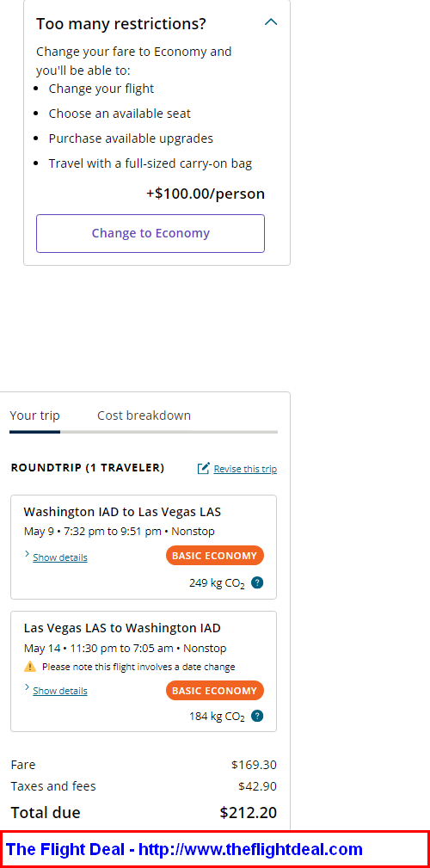Click the Revise this trip pencil icon

click(x=204, y=469)
